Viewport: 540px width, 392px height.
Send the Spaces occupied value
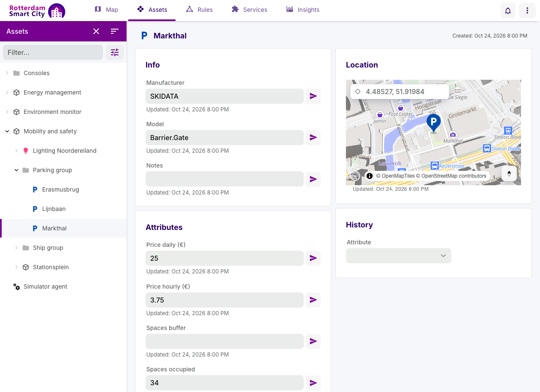pyautogui.click(x=313, y=383)
